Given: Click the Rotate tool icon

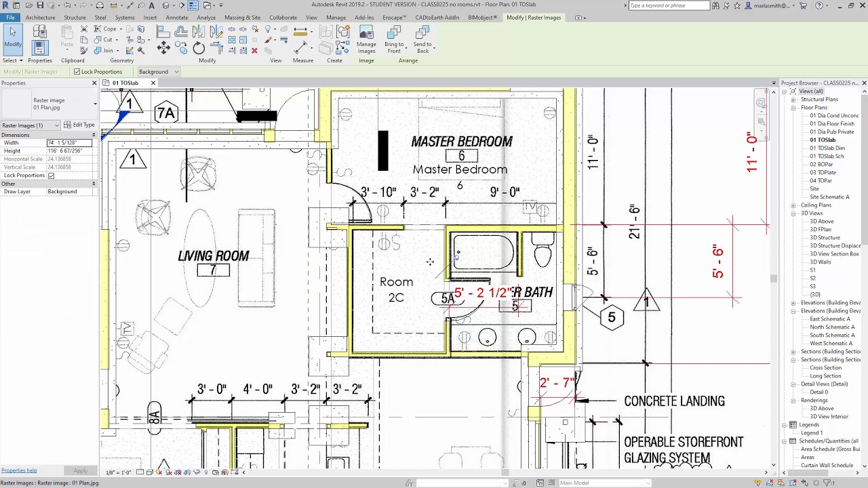Looking at the screenshot, I should click(x=199, y=47).
